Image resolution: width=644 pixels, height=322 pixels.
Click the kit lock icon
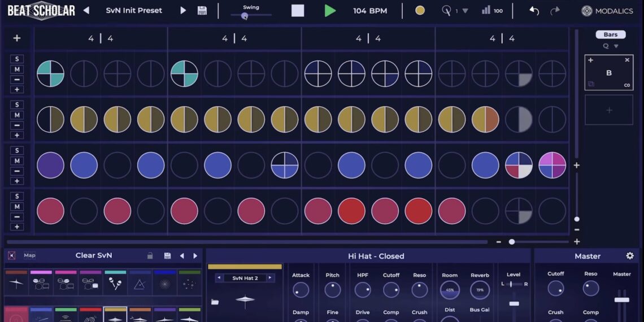(x=150, y=256)
